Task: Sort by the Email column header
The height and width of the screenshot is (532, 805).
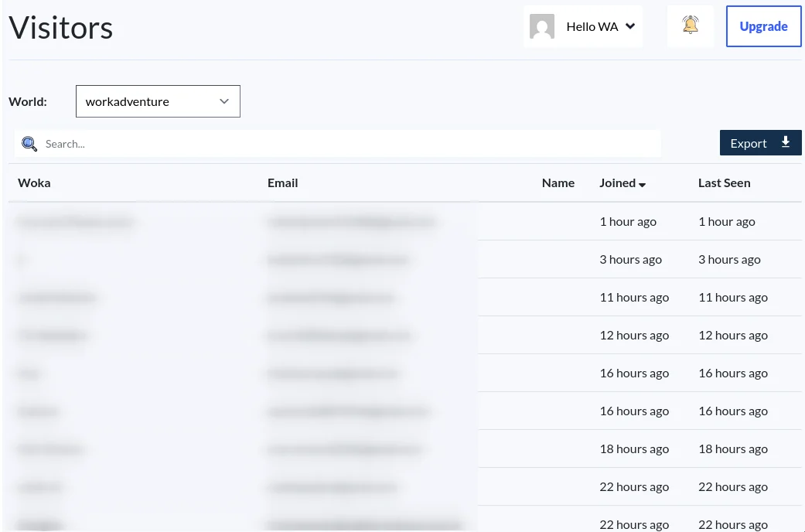Action: (282, 182)
